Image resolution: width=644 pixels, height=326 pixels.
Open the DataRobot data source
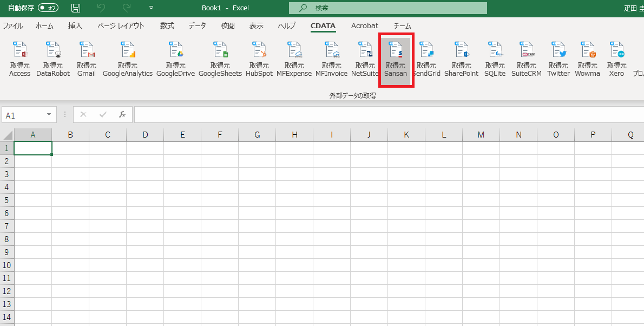(x=53, y=59)
